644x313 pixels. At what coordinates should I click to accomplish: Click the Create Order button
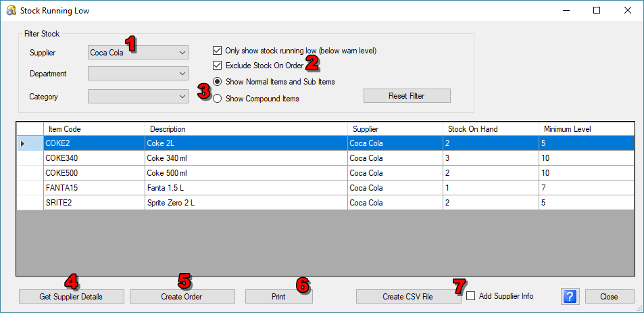(x=182, y=296)
